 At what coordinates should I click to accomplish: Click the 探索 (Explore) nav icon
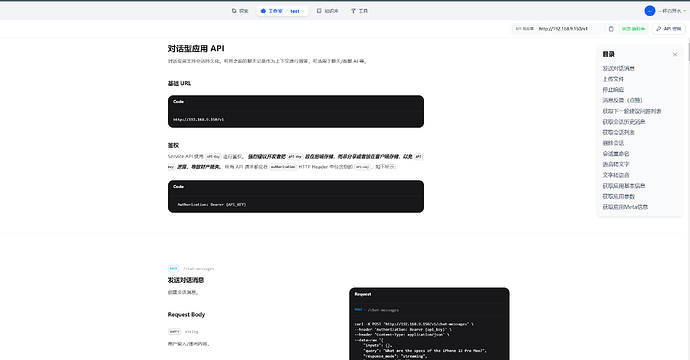234,11
